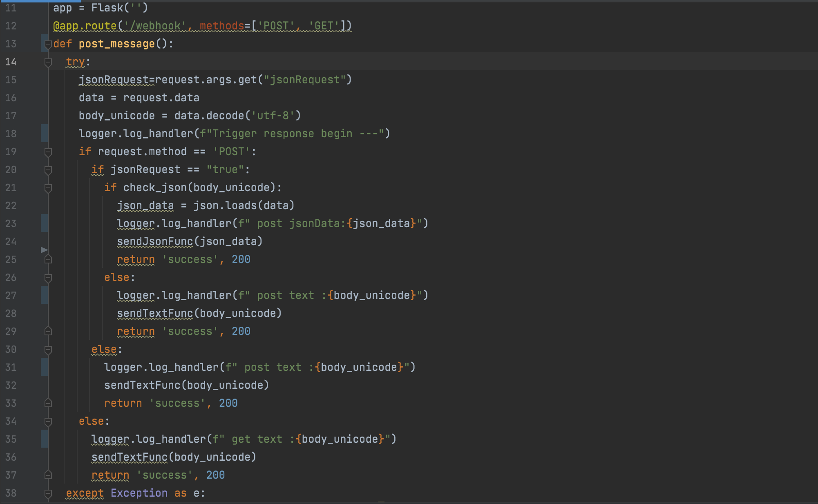Click the "true" string on line 20
This screenshot has width=818, height=504.
point(225,169)
